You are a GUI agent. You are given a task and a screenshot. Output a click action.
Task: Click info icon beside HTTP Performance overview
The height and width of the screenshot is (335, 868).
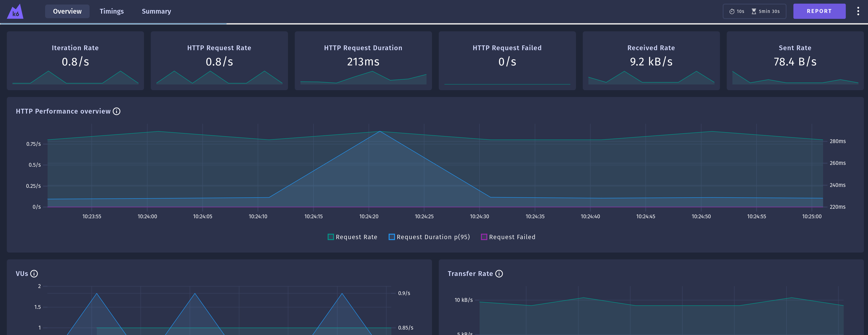117,111
